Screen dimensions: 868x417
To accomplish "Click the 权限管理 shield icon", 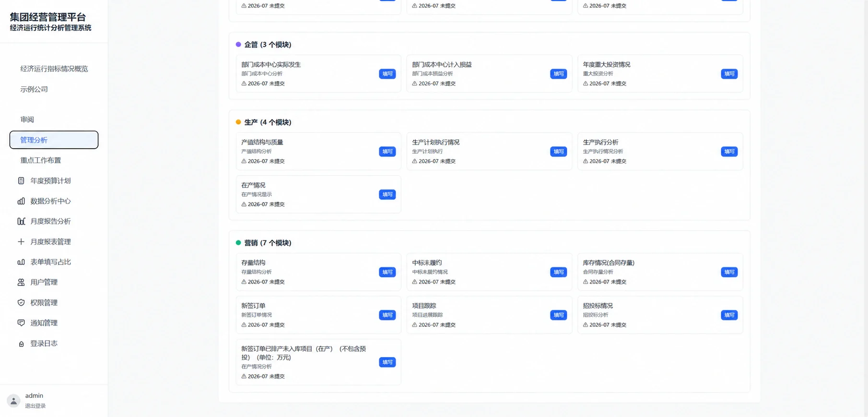I will pos(21,303).
